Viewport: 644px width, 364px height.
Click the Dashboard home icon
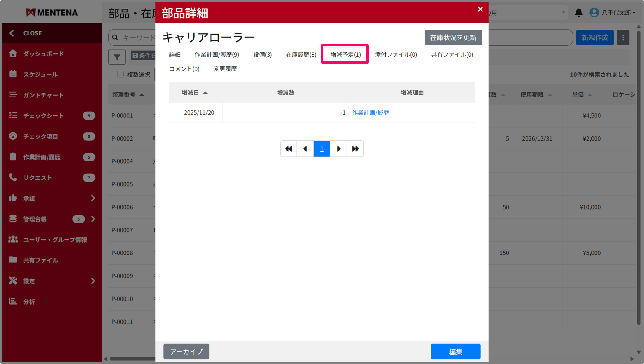pos(13,53)
